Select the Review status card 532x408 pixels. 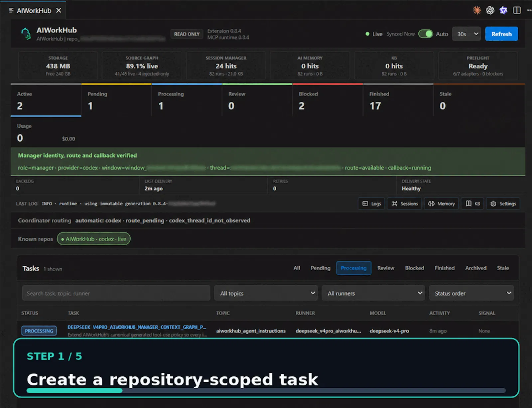[257, 100]
